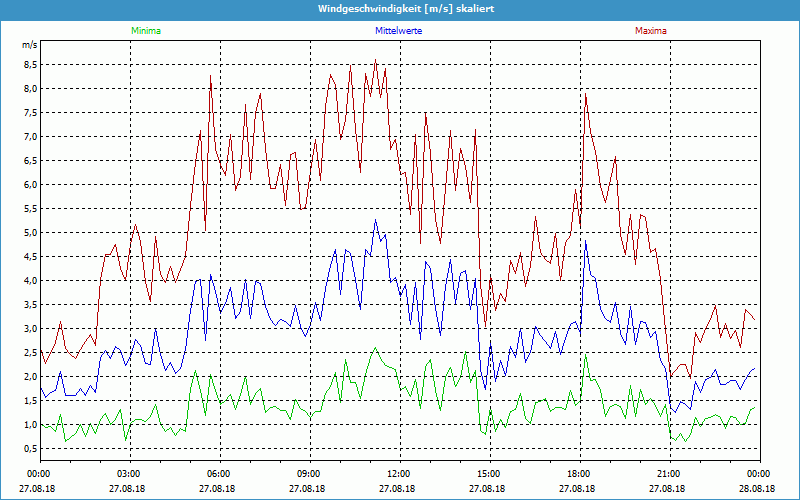Click the 4,0 y-axis value
This screenshot has width=800, height=500.
coord(30,281)
